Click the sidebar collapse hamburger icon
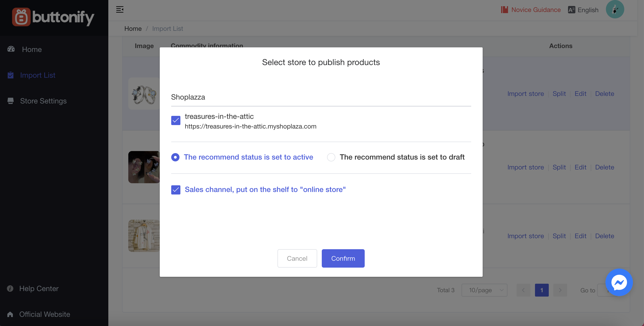644x326 pixels. coord(120,9)
